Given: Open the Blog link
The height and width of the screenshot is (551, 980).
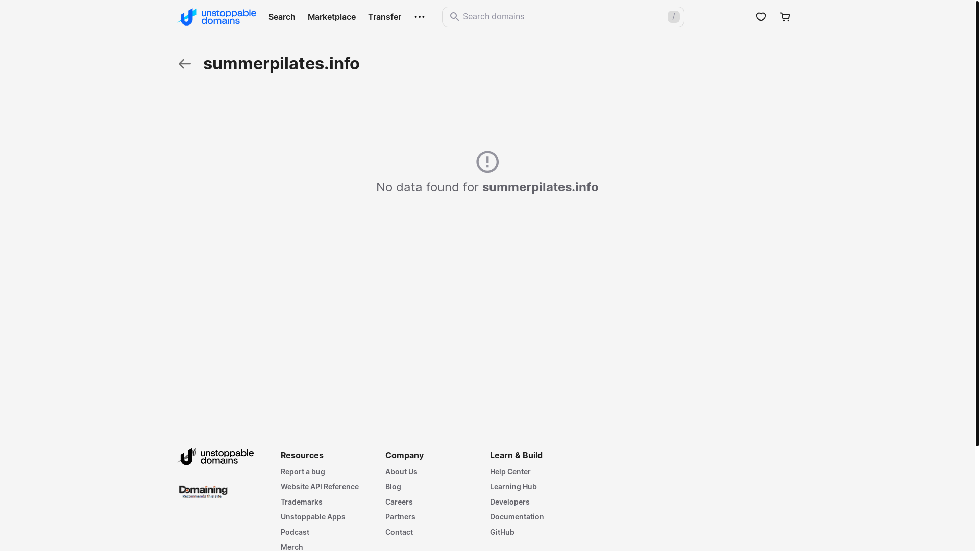Looking at the screenshot, I should pos(393,487).
